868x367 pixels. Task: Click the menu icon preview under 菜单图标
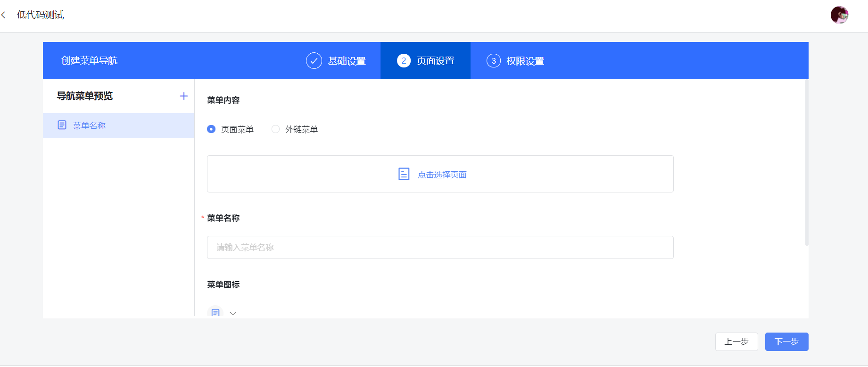click(215, 312)
